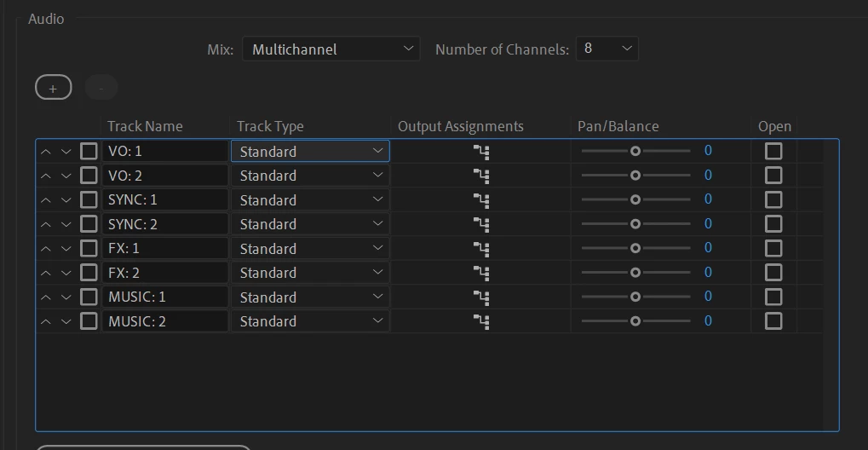Viewport: 868px width, 450px height.
Task: Open output assignments for FX: 1 track
Action: pos(481,249)
